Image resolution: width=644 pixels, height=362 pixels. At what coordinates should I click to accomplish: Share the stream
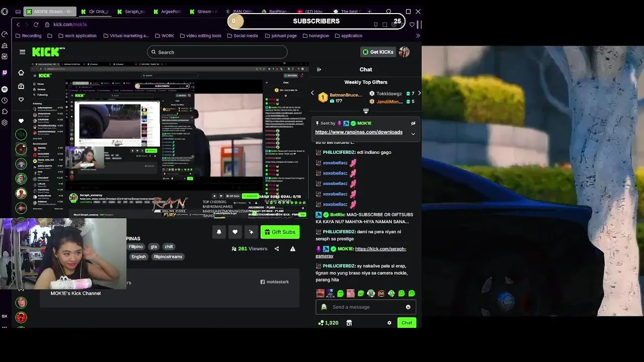click(277, 249)
